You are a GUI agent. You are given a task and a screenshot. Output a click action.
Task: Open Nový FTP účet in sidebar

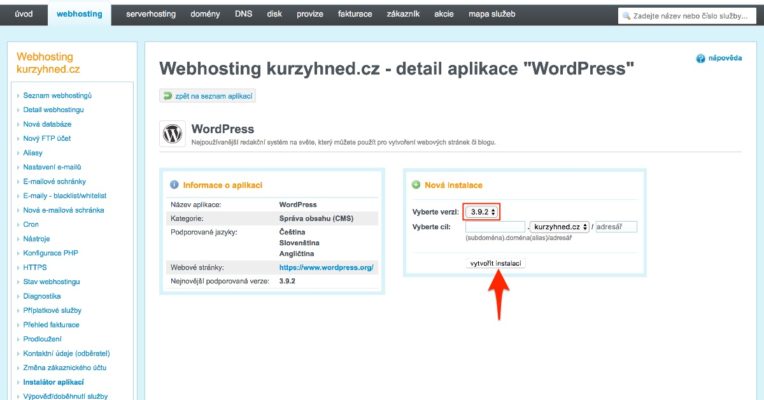pos(47,138)
